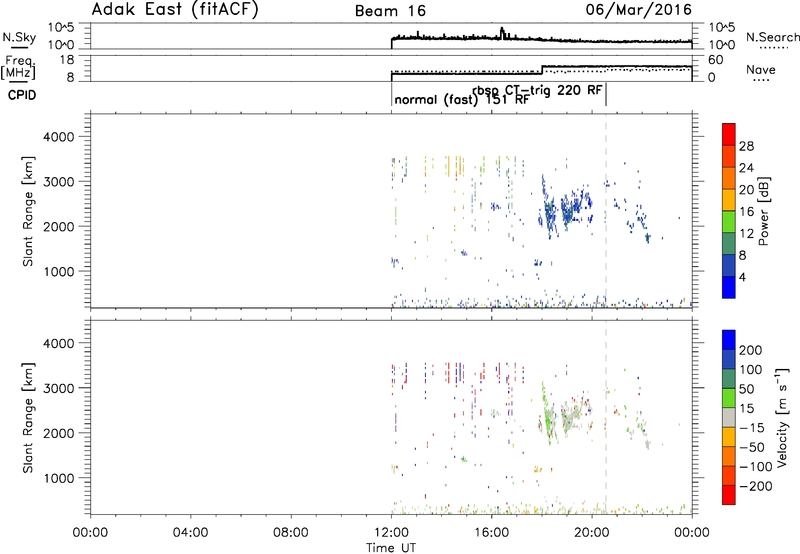Image resolution: width=800 pixels, height=554 pixels.
Task: Select the 'rbsp CT-trig 220 RF' CPID text
Action: tap(538, 90)
